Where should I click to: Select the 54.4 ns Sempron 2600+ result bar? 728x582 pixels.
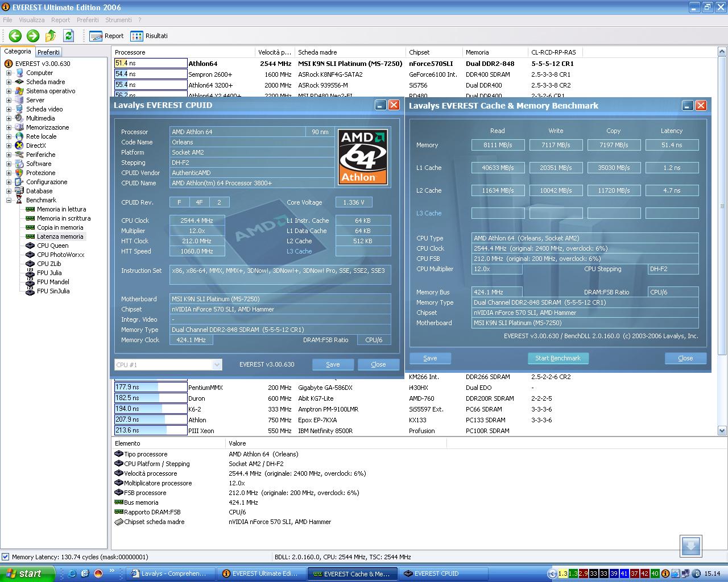[x=151, y=74]
